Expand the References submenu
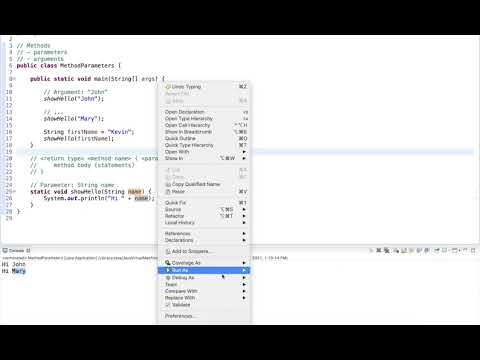480x360 pixels. point(204,233)
